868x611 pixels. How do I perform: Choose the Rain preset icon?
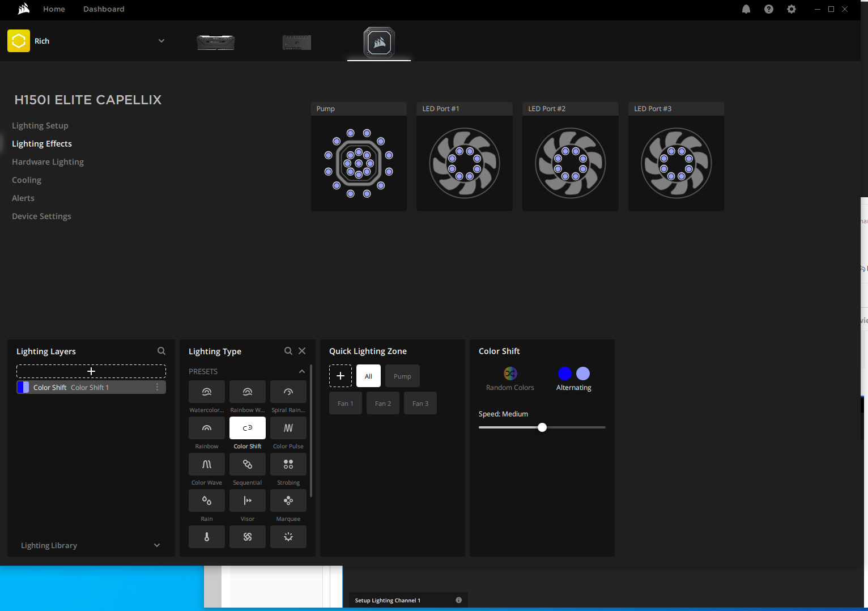click(207, 500)
